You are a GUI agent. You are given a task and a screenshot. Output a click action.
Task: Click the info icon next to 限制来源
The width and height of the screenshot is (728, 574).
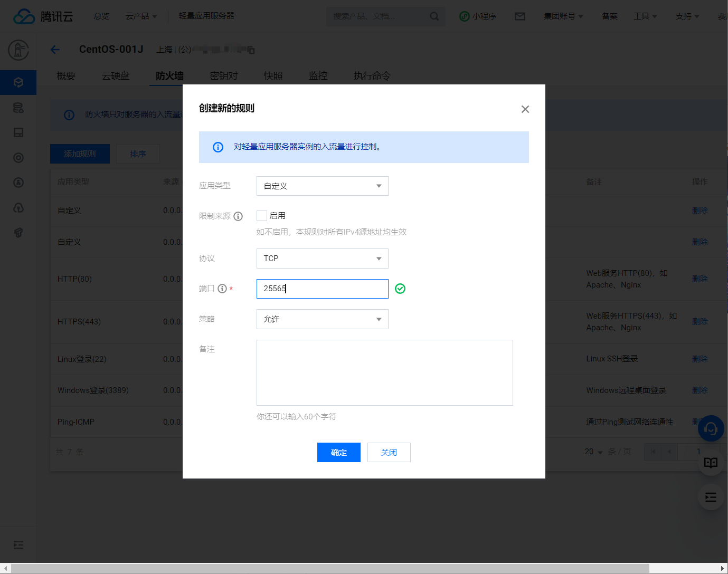[x=238, y=216]
